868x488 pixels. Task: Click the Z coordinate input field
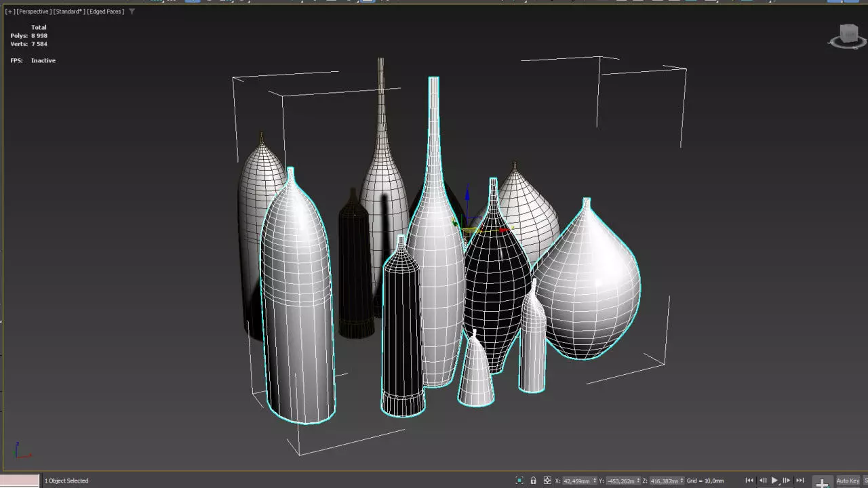click(x=665, y=481)
